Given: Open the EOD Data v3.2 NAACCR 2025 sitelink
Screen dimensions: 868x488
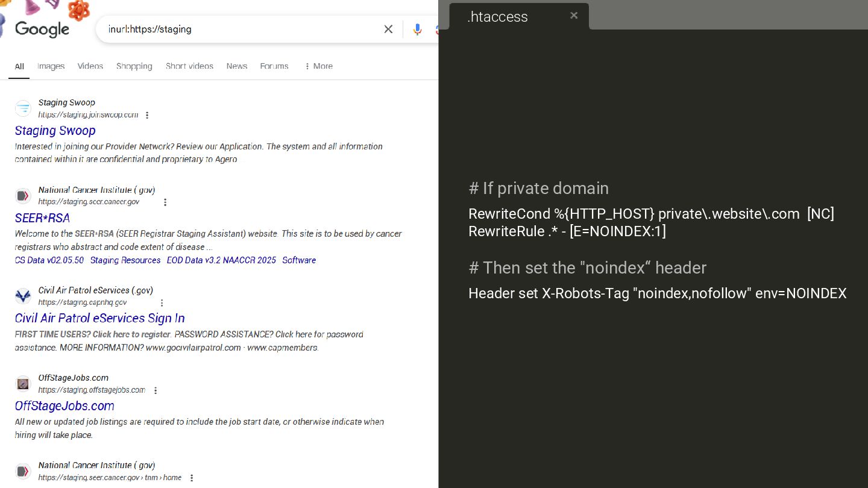Looking at the screenshot, I should pyautogui.click(x=221, y=260).
